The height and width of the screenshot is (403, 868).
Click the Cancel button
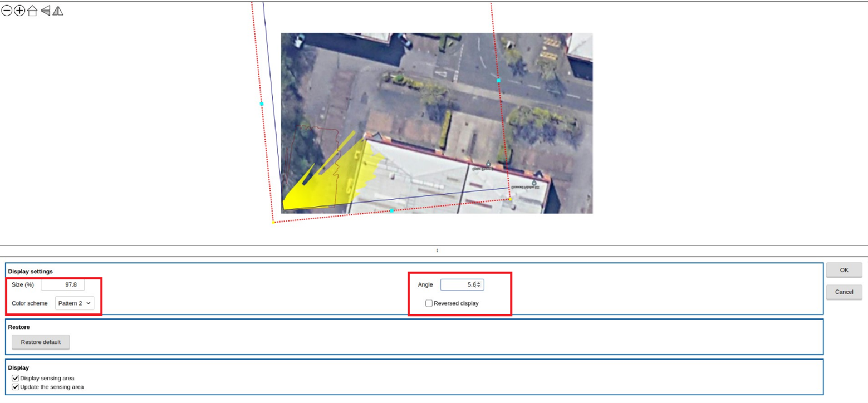[844, 292]
